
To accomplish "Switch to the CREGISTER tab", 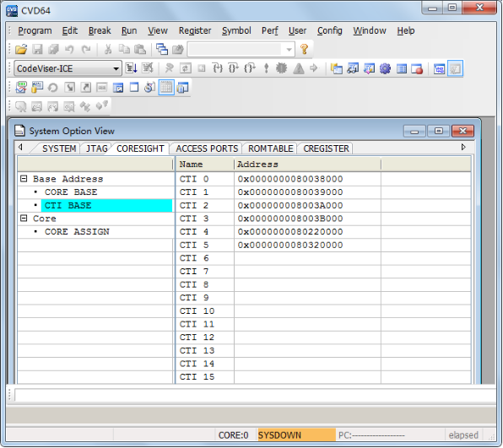I will click(327, 148).
